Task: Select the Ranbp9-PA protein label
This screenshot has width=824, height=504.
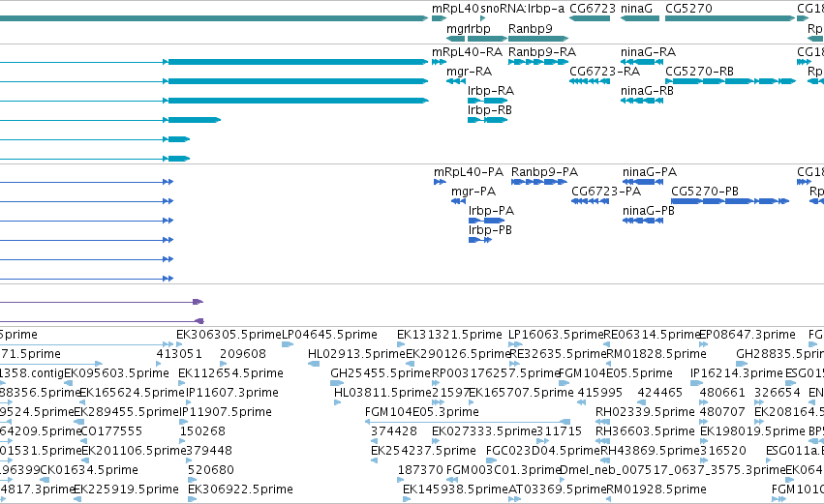Action: pos(544,173)
